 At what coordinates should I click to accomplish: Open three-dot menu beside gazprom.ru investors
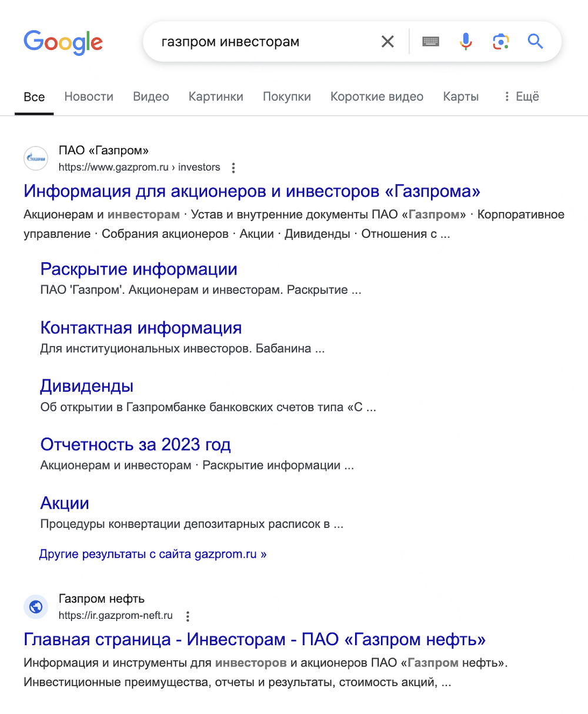pyautogui.click(x=233, y=168)
